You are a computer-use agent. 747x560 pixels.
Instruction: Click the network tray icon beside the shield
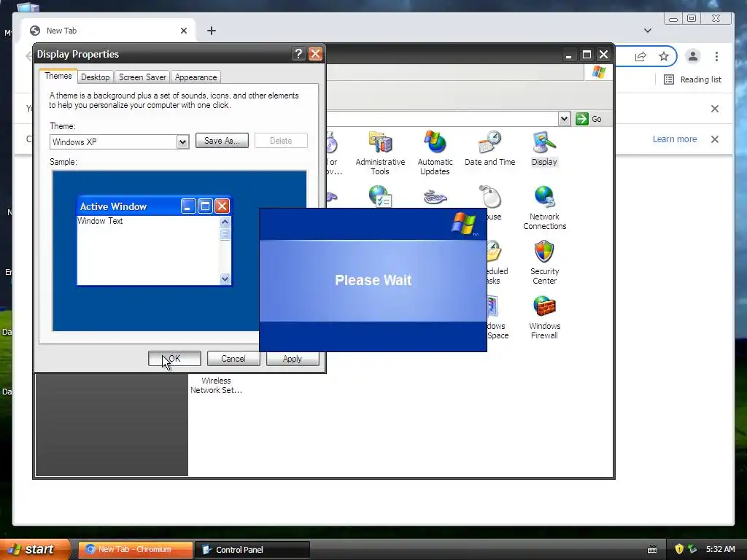pyautogui.click(x=692, y=549)
